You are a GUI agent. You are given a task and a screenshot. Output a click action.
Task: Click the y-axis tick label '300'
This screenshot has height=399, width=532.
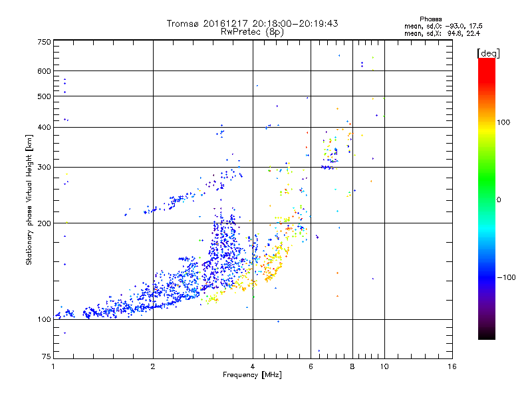[x=44, y=167]
